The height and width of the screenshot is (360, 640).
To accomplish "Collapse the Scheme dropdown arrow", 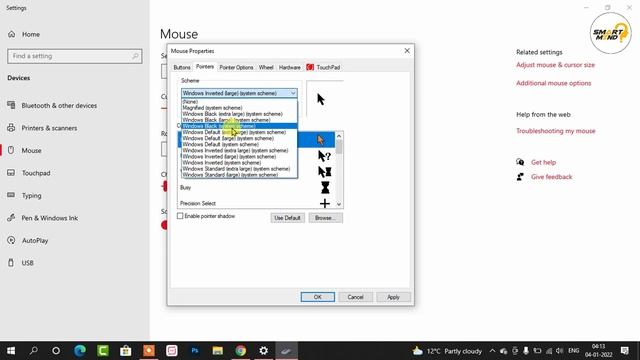I will 293,93.
